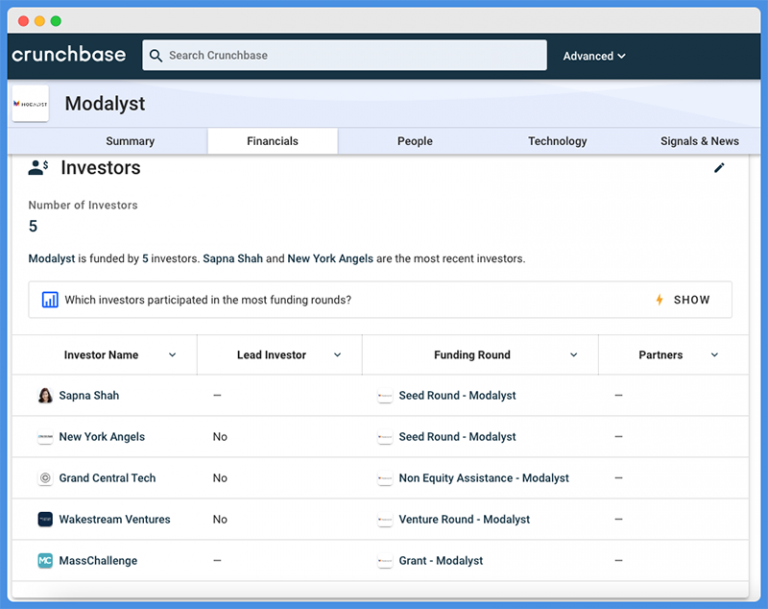This screenshot has width=768, height=609.
Task: Click the green maximize window button
Action: click(56, 21)
